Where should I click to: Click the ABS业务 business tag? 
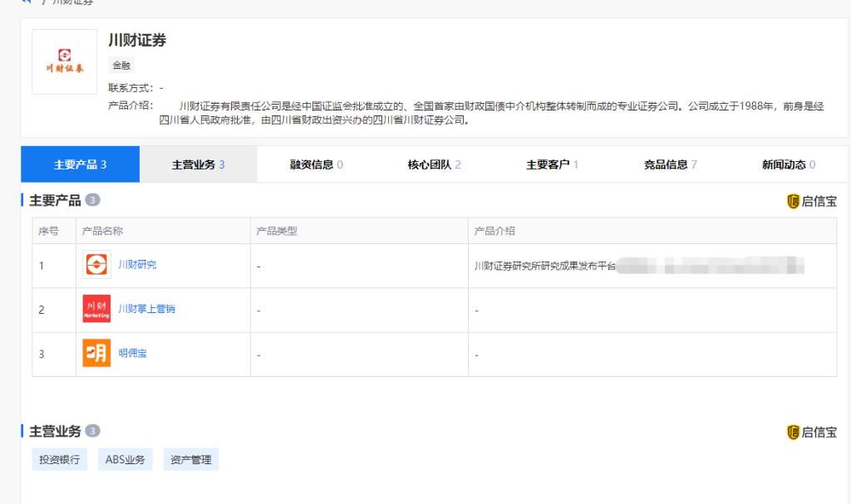125,459
